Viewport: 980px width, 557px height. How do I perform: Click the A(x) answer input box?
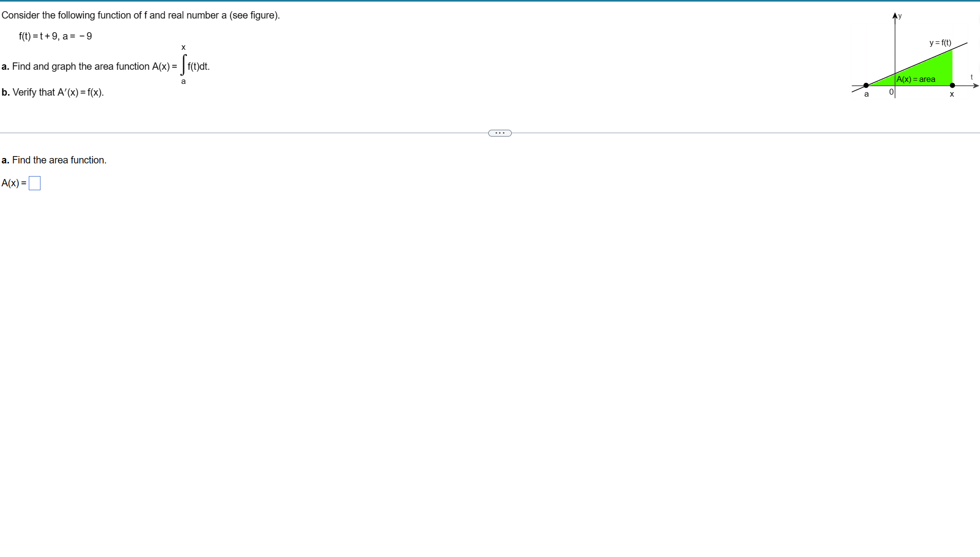point(35,183)
